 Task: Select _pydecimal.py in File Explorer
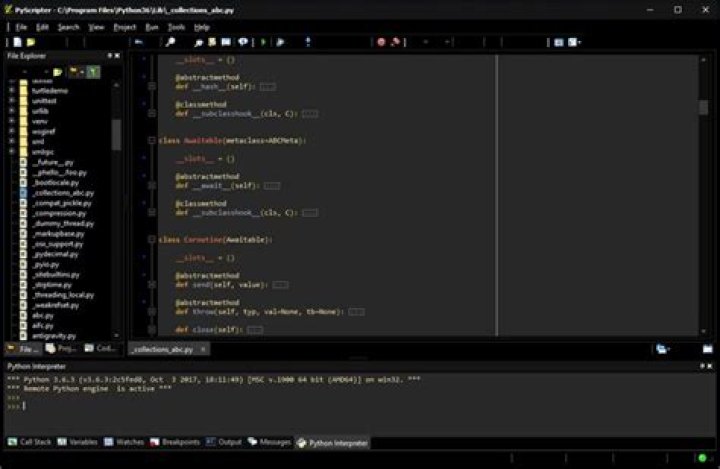[55, 254]
